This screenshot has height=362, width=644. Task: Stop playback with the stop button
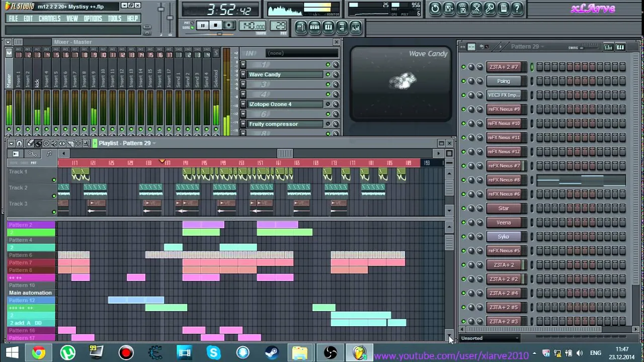(215, 26)
